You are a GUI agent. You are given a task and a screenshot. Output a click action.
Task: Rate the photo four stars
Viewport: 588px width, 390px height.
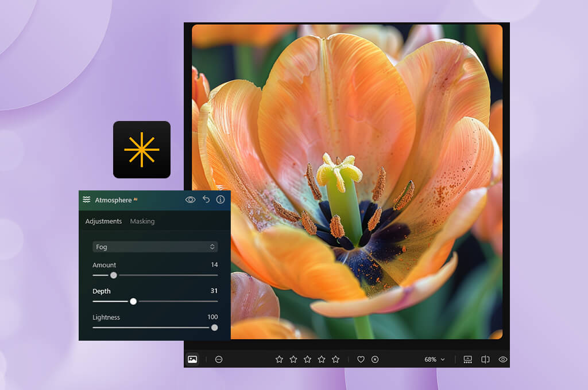click(x=322, y=359)
